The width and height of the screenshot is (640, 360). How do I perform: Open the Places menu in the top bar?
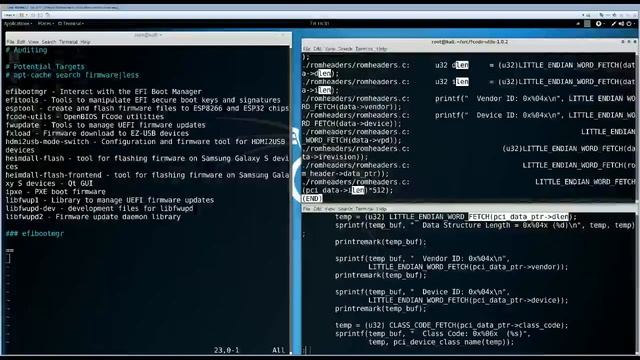pos(45,24)
